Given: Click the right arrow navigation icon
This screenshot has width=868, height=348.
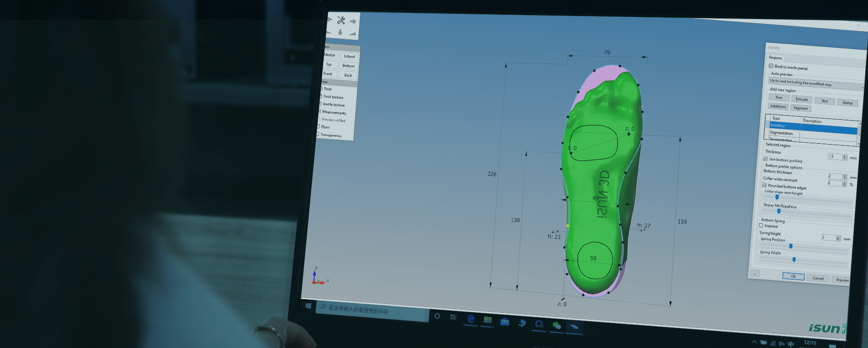Looking at the screenshot, I should tap(353, 21).
